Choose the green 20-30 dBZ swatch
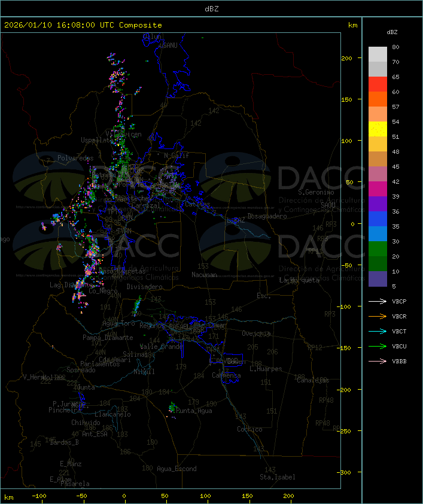This screenshot has height=504, width=423. (x=378, y=249)
